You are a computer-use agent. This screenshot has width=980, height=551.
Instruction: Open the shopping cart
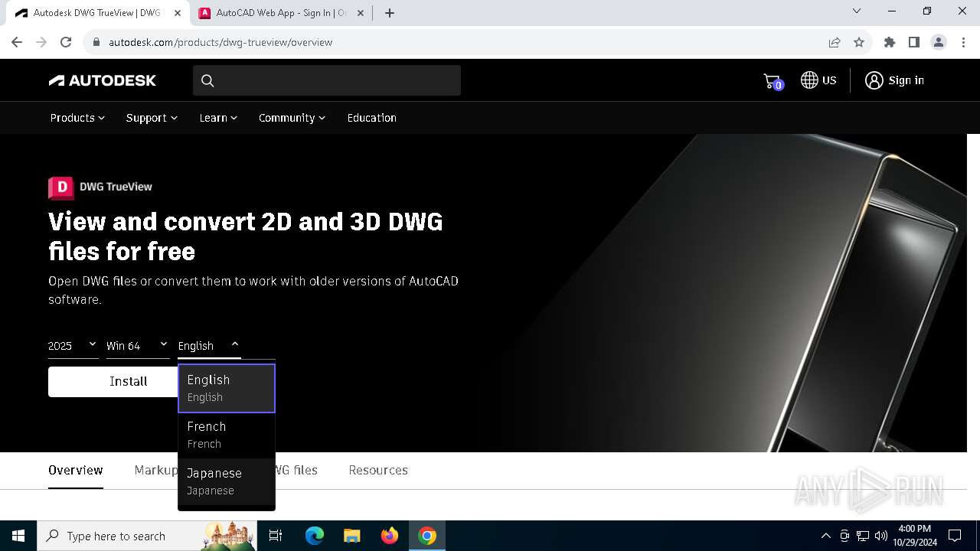point(773,81)
